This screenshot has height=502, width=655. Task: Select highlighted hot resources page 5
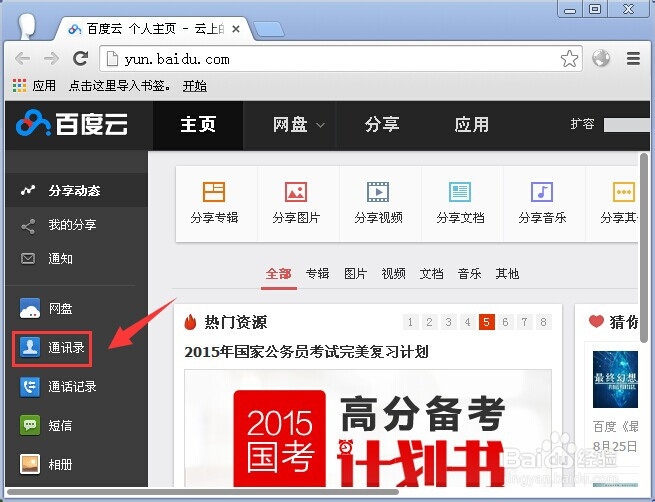click(487, 322)
